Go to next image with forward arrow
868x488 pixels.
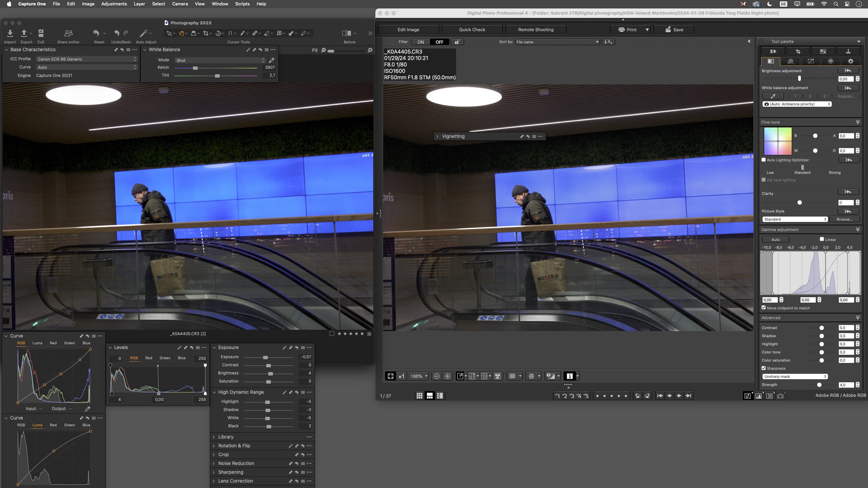tap(679, 395)
